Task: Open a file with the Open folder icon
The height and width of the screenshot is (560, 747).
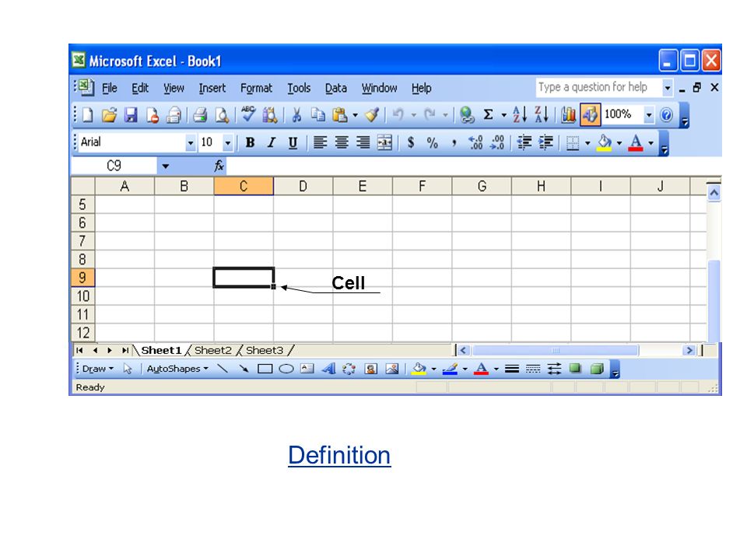Action: [109, 115]
